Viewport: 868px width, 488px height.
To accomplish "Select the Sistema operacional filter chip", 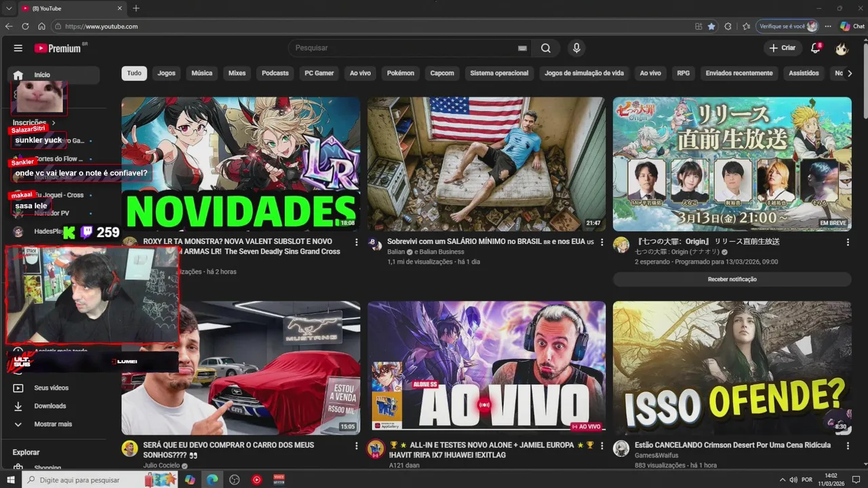I will tap(499, 73).
